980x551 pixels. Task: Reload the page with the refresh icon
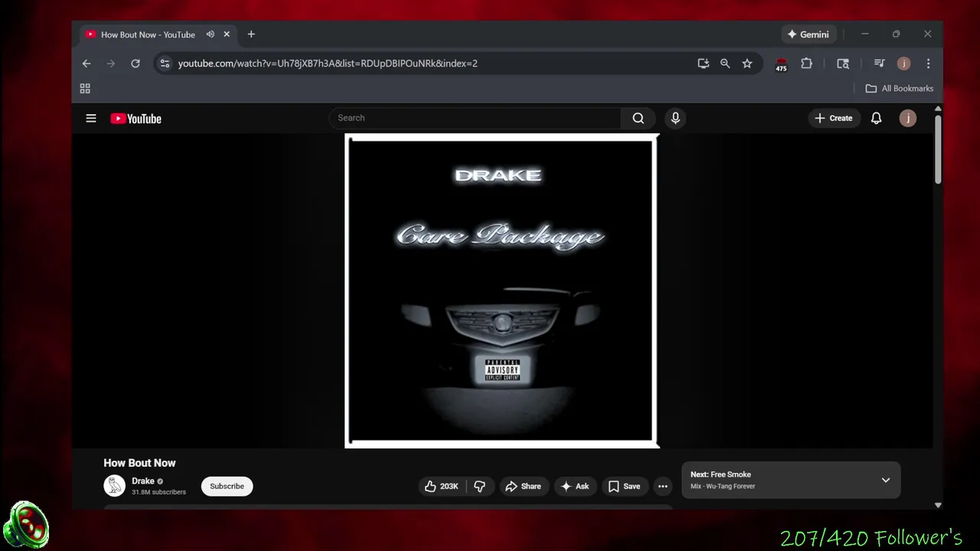point(136,64)
